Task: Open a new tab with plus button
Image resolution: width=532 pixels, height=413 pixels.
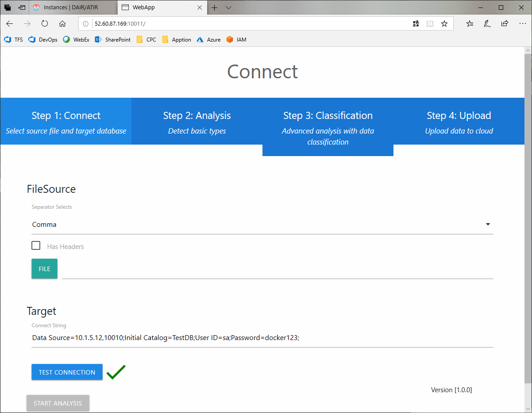Action: pyautogui.click(x=215, y=8)
